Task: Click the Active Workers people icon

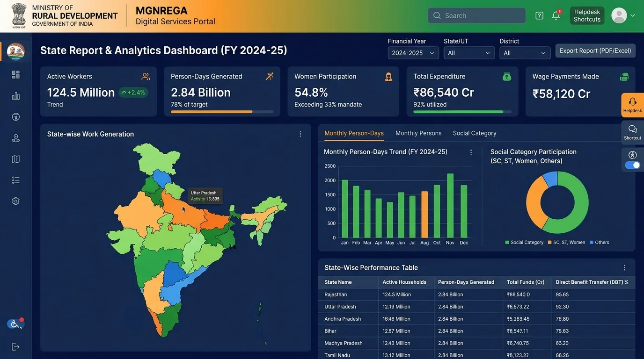Action: 146,76
